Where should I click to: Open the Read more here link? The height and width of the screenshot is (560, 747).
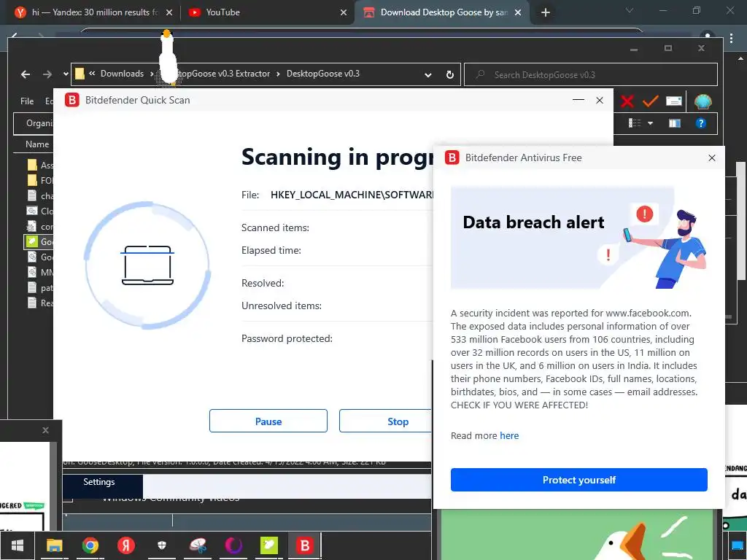[509, 436]
